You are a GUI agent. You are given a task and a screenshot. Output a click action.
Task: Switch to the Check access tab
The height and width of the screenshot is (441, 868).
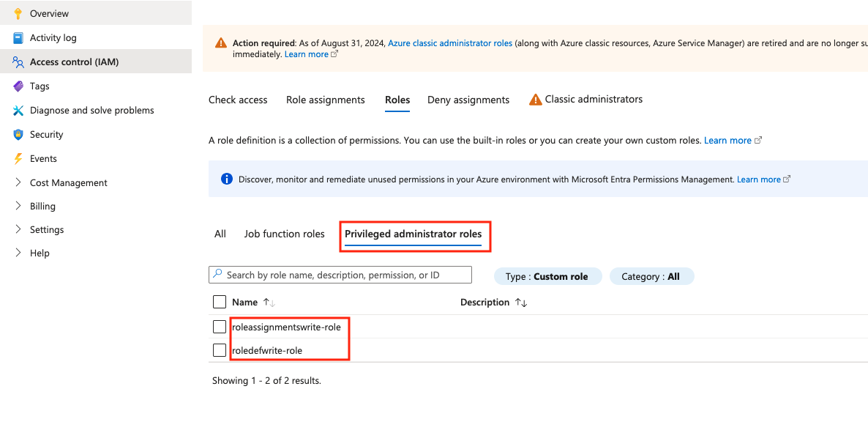point(238,100)
